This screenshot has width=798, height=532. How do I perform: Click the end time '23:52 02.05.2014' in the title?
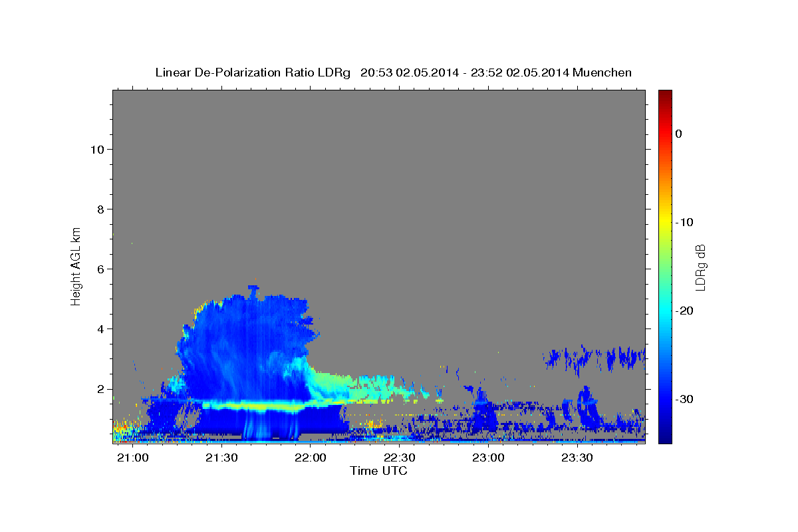[x=520, y=72]
